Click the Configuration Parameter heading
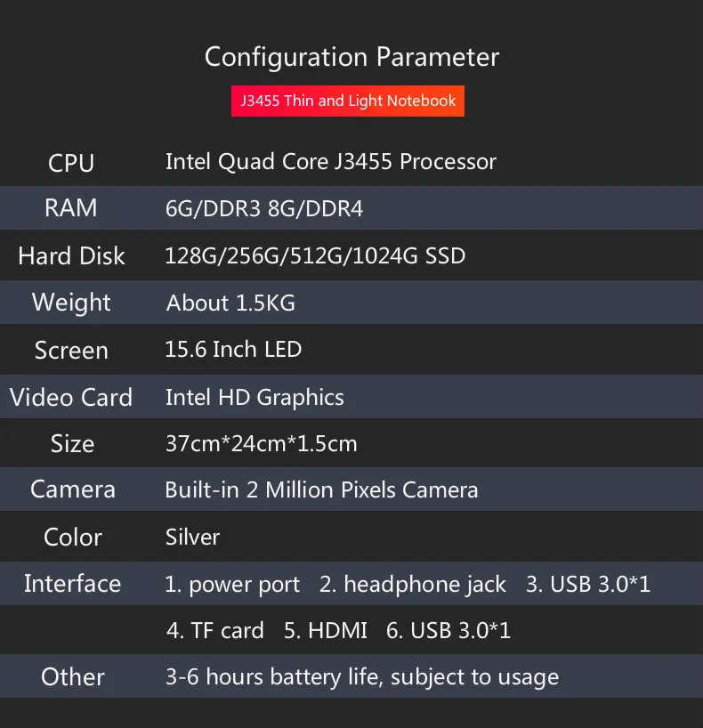703x728 pixels. [x=351, y=57]
